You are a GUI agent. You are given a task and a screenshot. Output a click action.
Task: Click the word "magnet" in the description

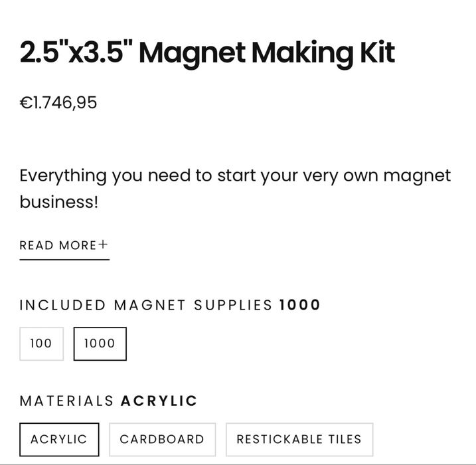417,176
